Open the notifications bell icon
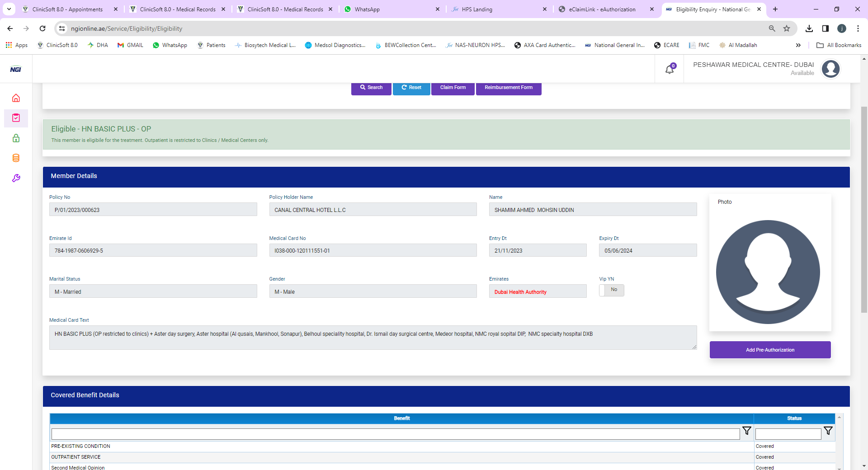The image size is (868, 470). [670, 69]
